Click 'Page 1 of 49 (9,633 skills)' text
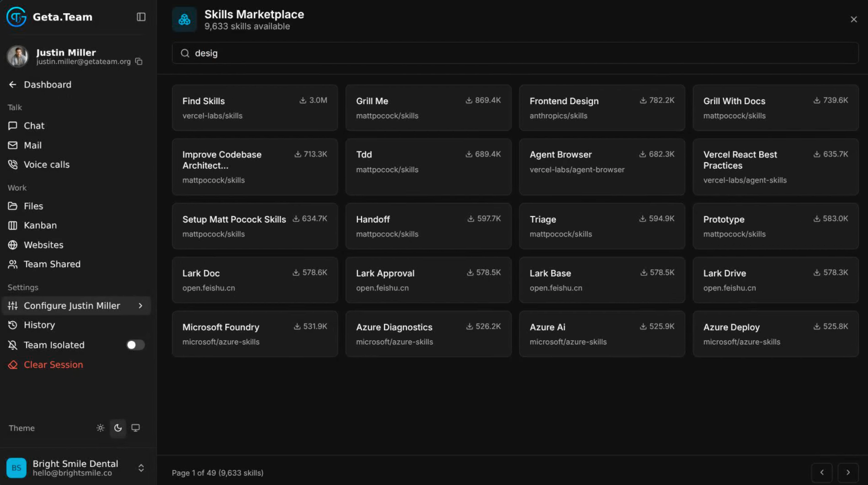This screenshot has width=868, height=485. click(x=217, y=473)
